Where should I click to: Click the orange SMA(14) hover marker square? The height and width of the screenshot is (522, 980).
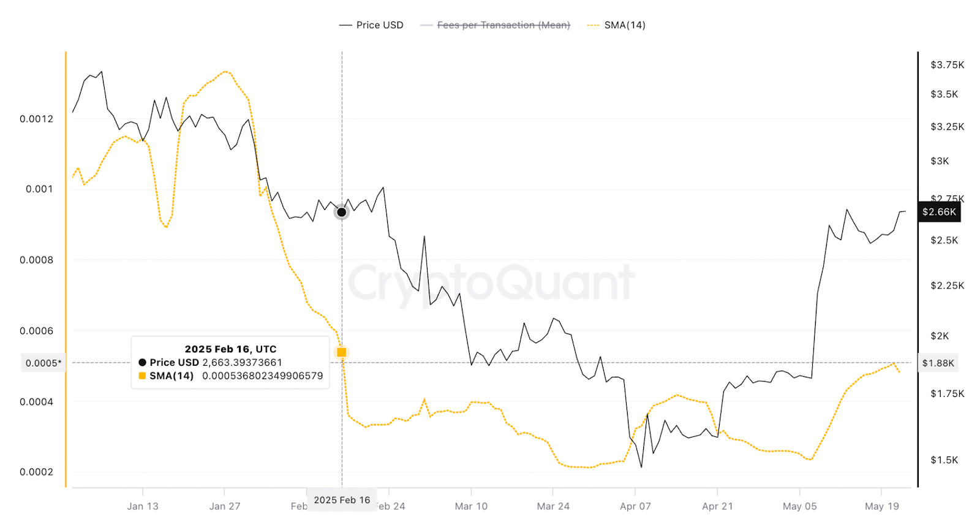(342, 352)
